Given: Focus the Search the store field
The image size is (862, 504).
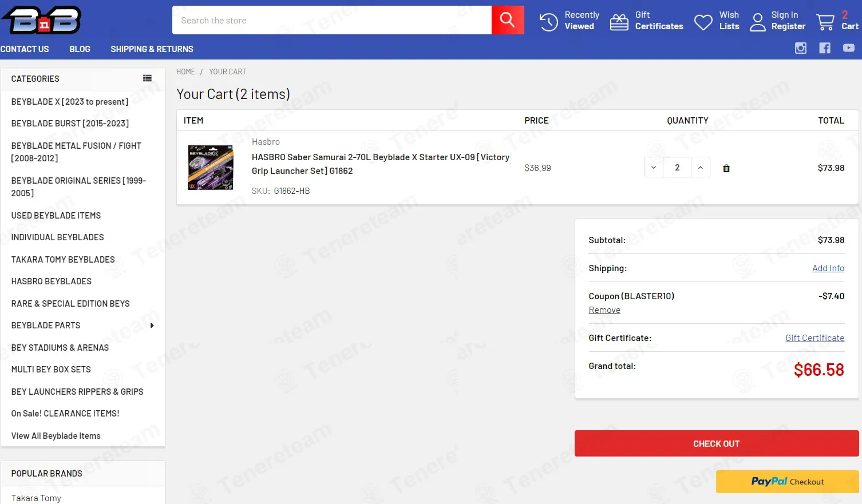Looking at the screenshot, I should pyautogui.click(x=332, y=21).
